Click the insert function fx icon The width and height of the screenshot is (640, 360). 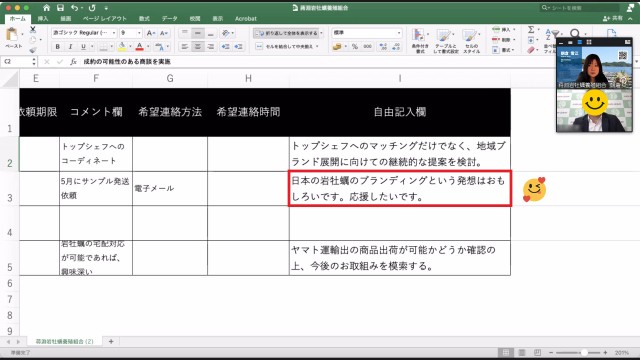click(73, 62)
